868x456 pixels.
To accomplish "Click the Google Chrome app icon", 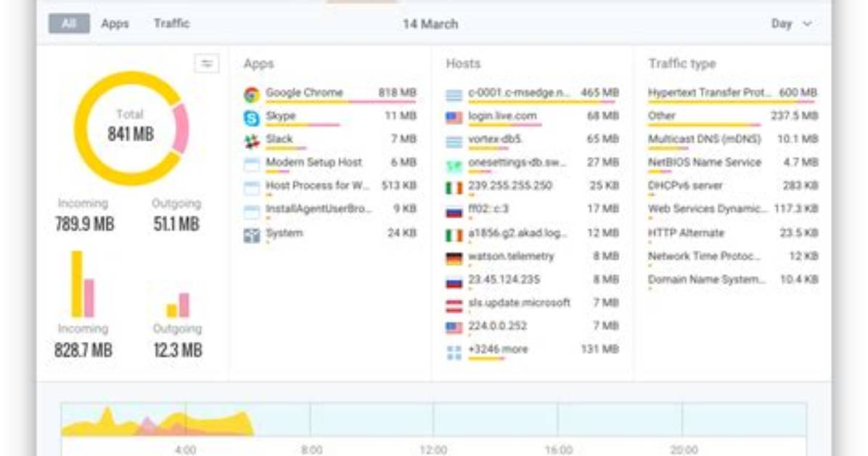I will point(252,94).
